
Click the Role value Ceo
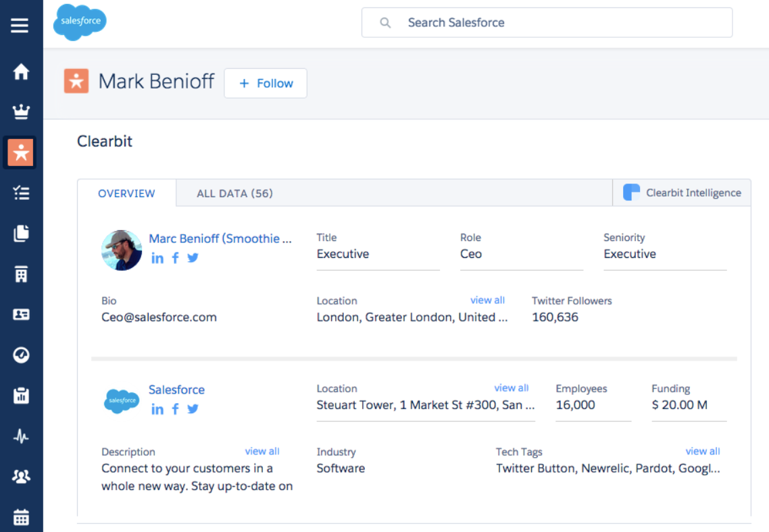pos(471,254)
